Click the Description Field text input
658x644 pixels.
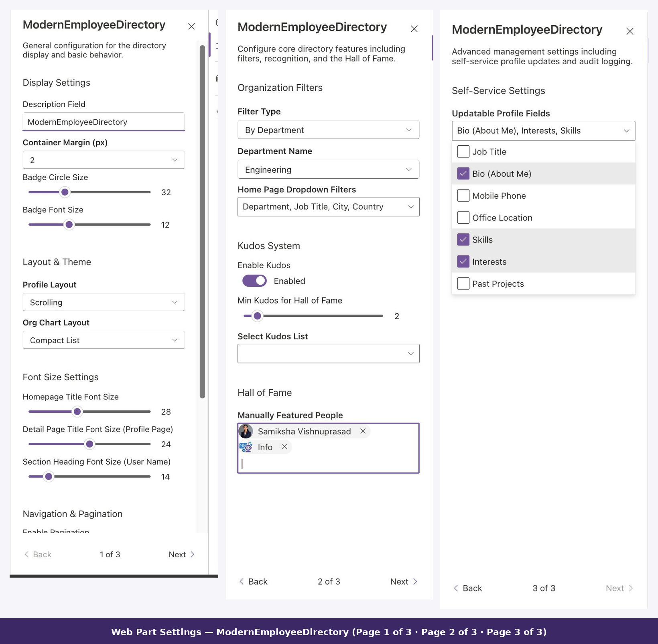[104, 122]
